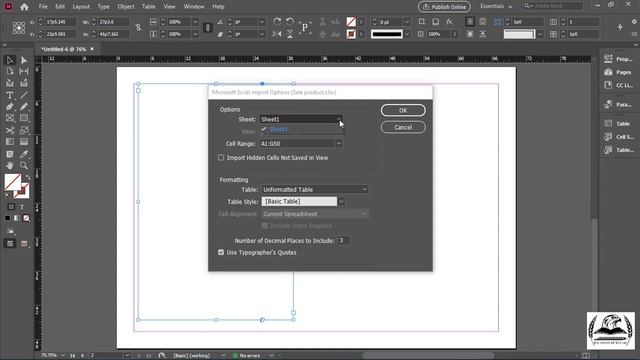Viewport: 640px width, 360px height.
Task: Click the flip horizontal icon
Action: (x=277, y=34)
